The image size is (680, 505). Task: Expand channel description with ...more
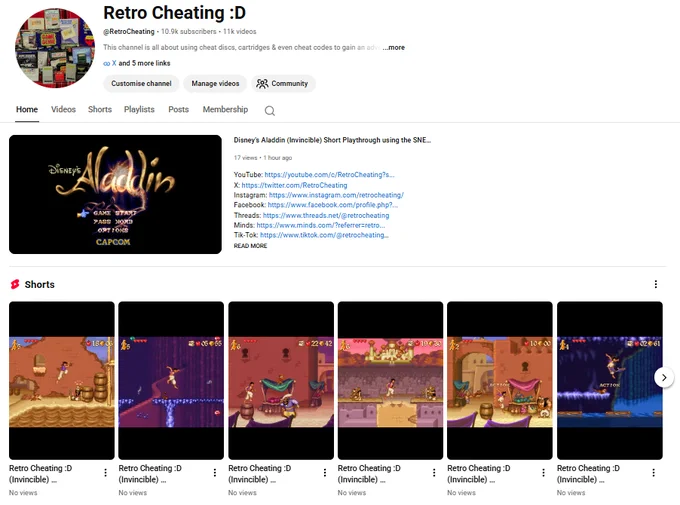pyautogui.click(x=394, y=47)
